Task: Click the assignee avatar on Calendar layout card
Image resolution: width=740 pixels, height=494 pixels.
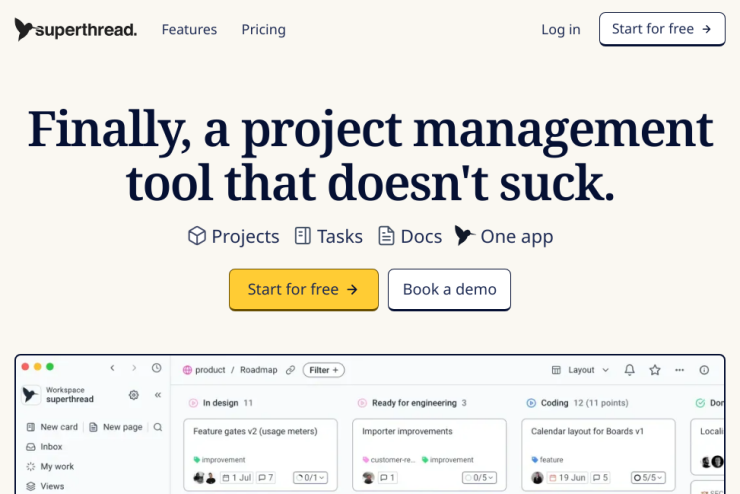Action: [x=537, y=478]
